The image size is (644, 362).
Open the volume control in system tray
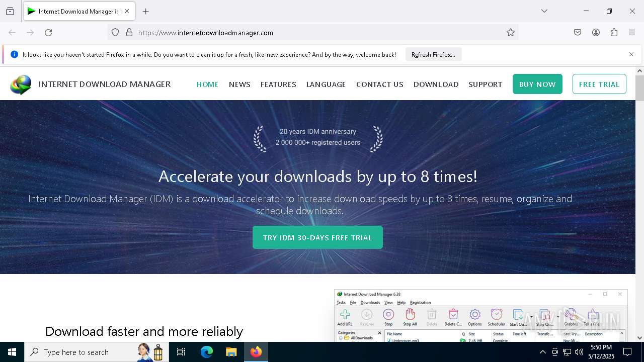click(x=579, y=352)
